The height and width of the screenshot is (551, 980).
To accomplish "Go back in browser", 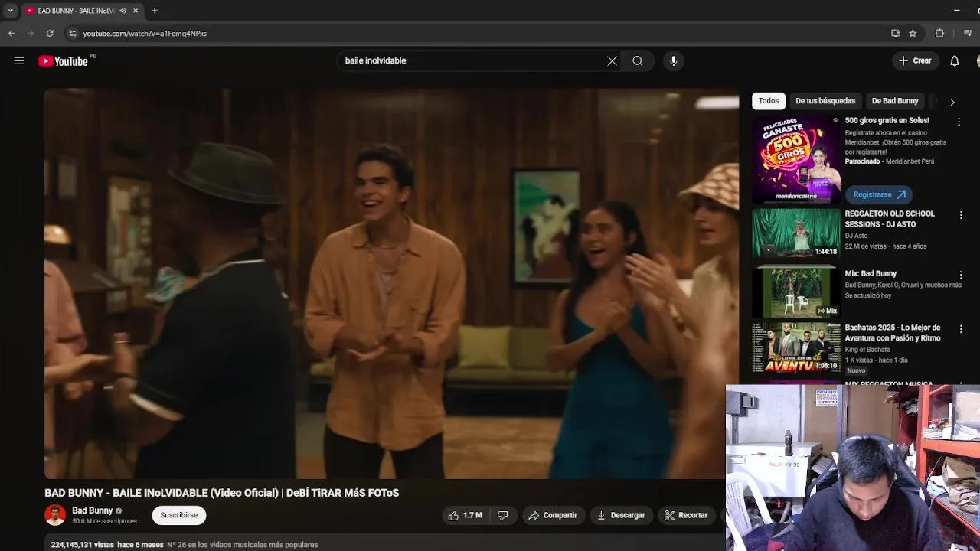I will coord(11,34).
